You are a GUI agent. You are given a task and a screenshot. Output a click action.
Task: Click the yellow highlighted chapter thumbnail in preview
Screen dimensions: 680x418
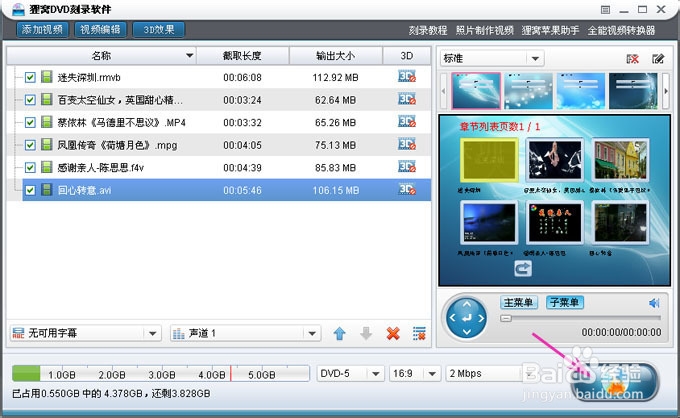pos(489,160)
